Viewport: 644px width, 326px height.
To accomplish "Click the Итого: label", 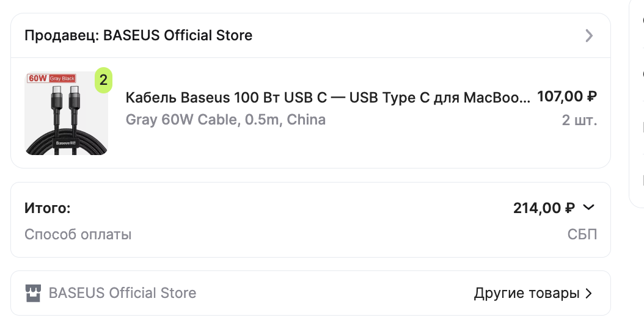I will tap(48, 208).
